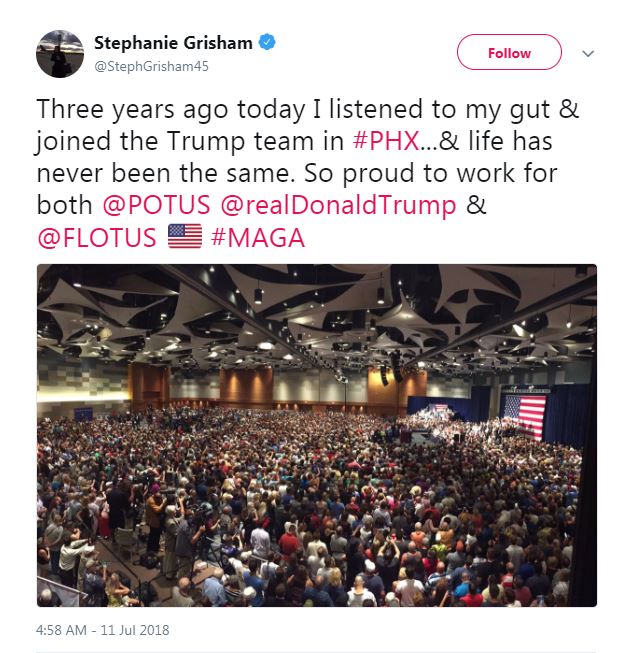Click the 4:58 AM tweet time

pyautogui.click(x=61, y=630)
